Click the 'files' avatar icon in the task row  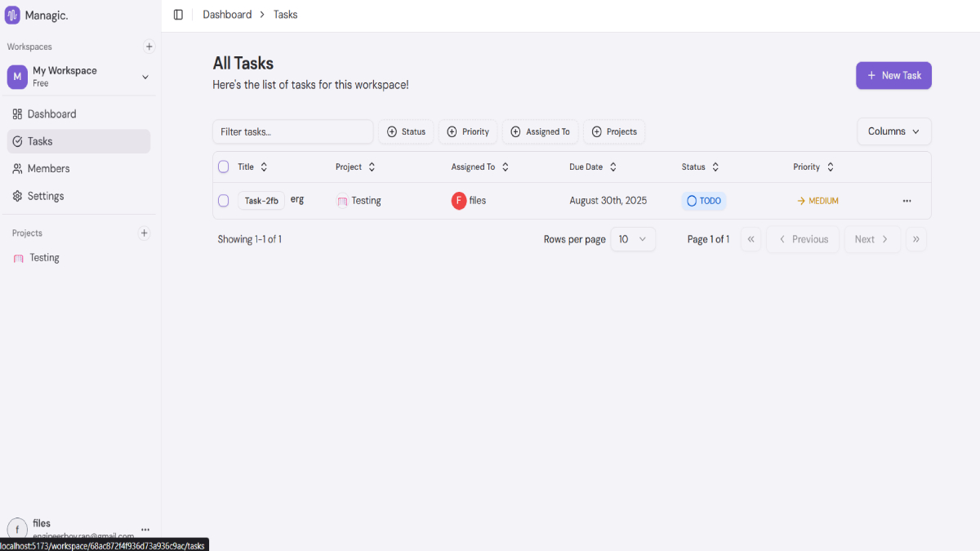[x=459, y=200]
